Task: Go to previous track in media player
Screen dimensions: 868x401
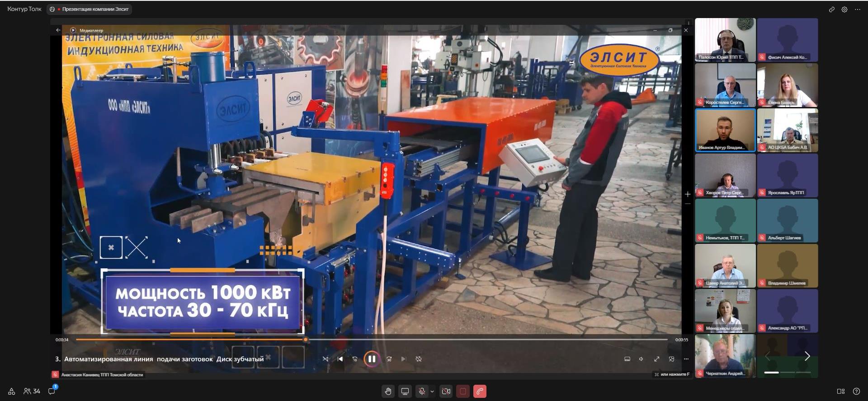Action: [x=340, y=359]
